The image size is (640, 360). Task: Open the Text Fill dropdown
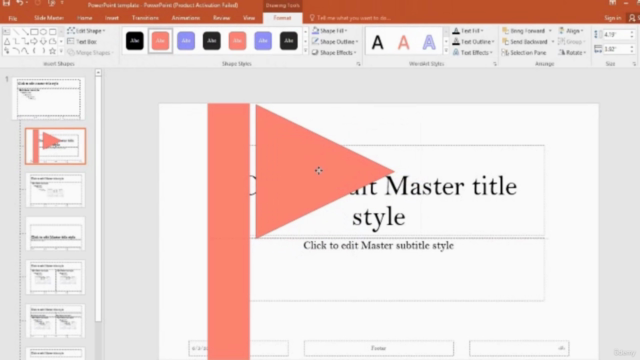[x=468, y=31]
